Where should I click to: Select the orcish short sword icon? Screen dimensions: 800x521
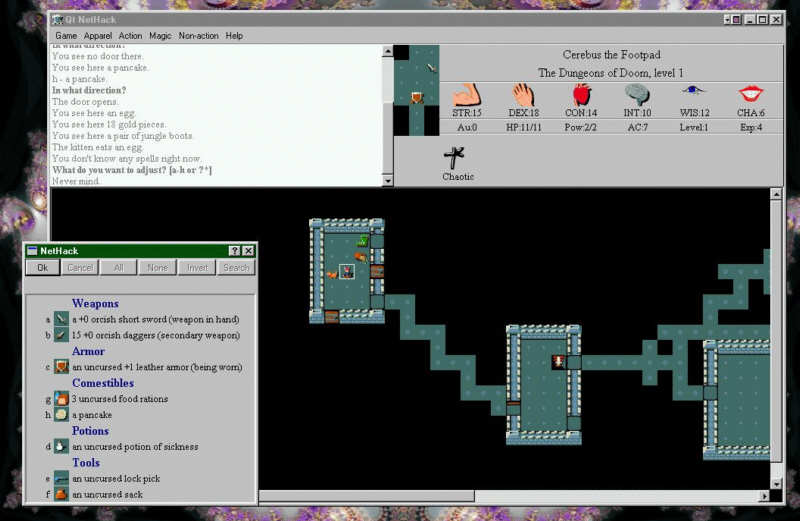[61, 319]
